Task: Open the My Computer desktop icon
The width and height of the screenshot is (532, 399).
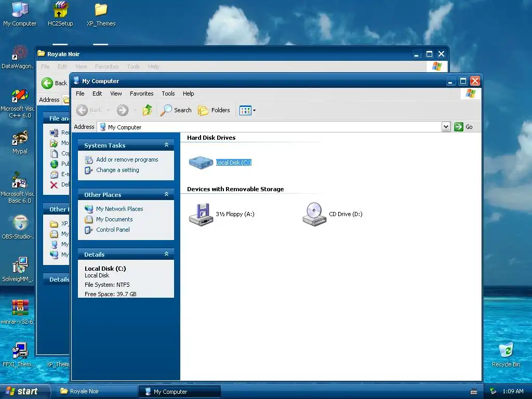Action: click(x=20, y=14)
